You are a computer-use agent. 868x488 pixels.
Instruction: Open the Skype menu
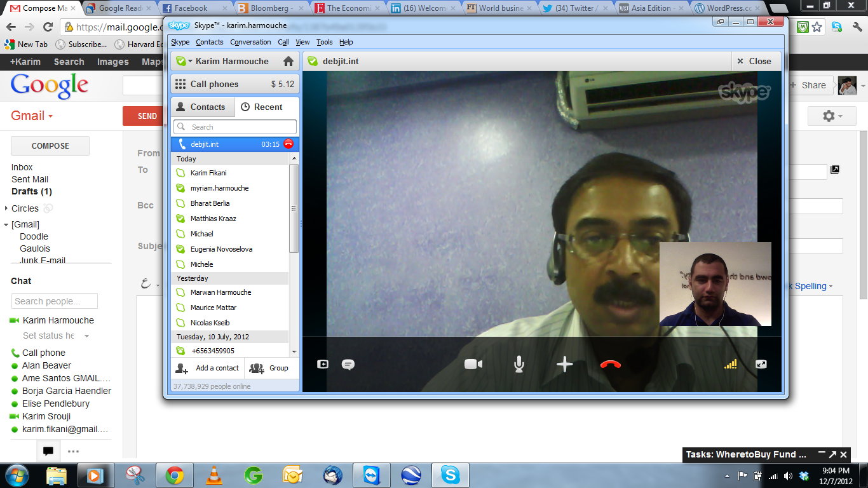click(180, 42)
